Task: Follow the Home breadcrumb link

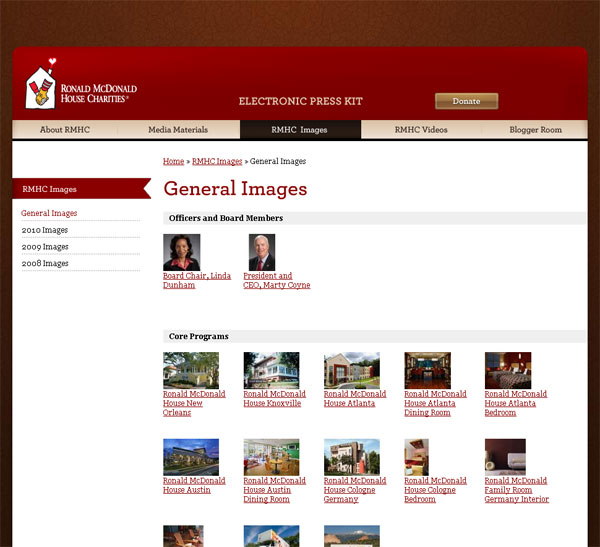Action: tap(173, 162)
